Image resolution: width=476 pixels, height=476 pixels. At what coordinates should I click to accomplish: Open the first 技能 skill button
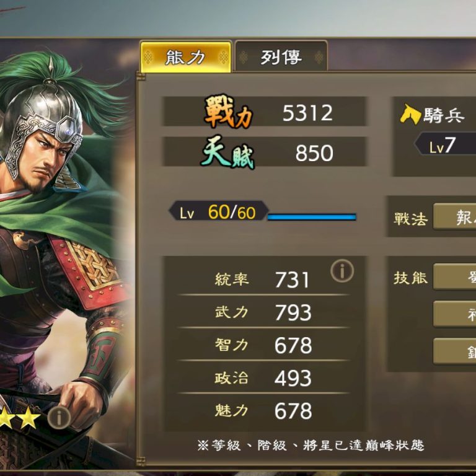click(x=454, y=276)
